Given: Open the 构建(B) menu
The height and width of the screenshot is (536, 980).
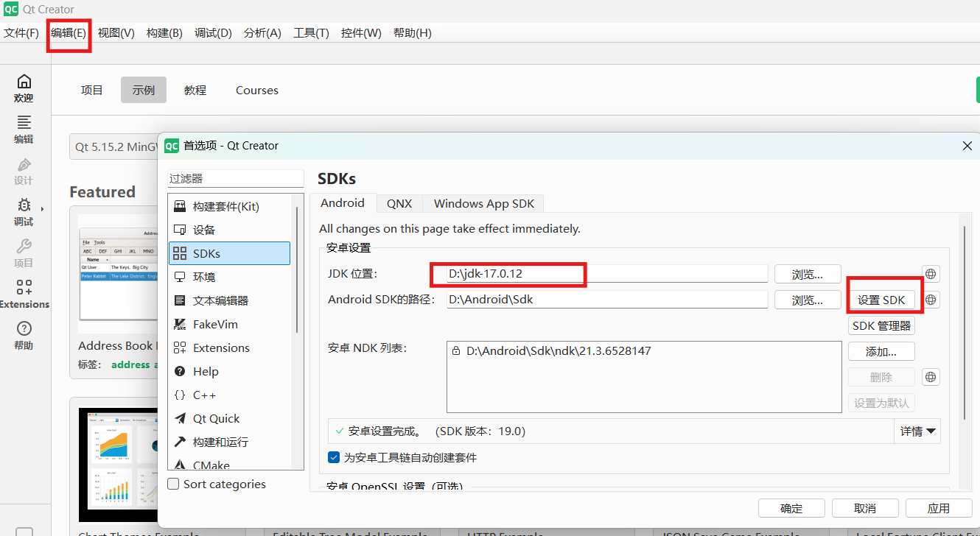Looking at the screenshot, I should (164, 33).
